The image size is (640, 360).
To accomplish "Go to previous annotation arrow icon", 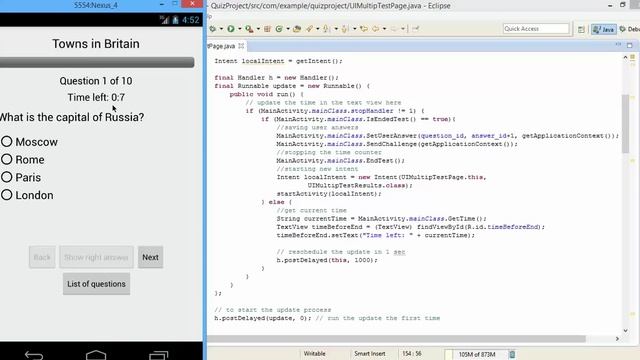I will 345,29.
